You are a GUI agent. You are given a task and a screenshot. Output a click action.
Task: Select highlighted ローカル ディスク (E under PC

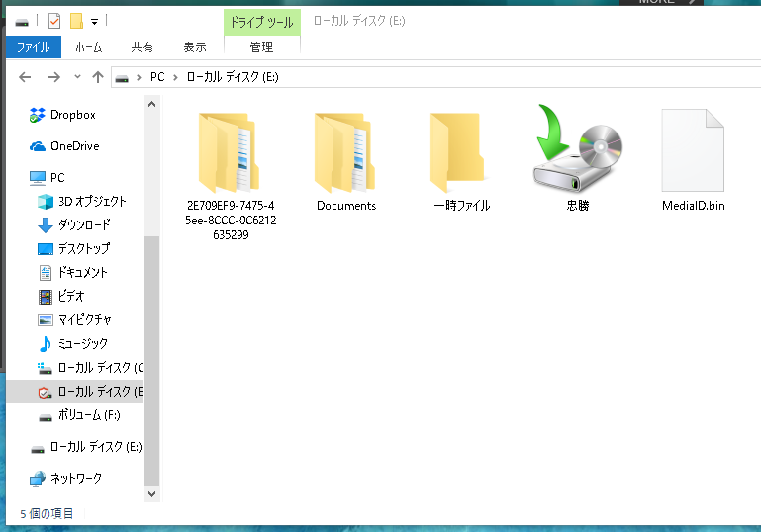click(75, 392)
